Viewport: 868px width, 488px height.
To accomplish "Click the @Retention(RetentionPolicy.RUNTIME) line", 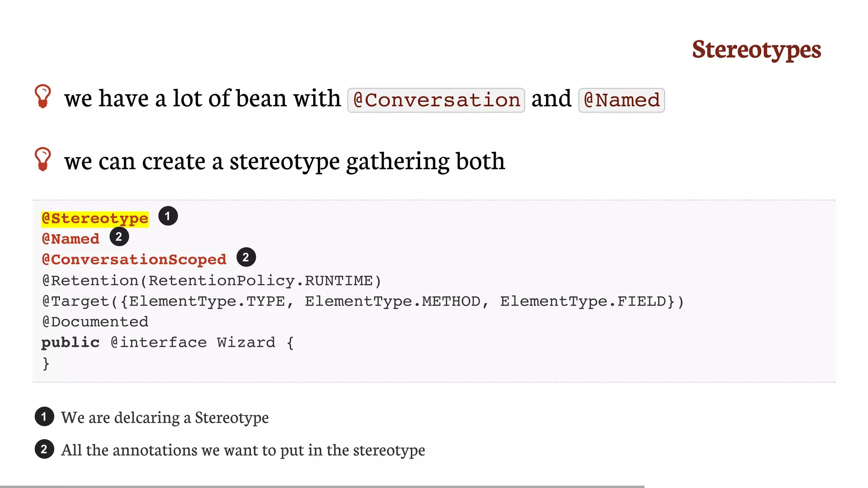I will [211, 280].
